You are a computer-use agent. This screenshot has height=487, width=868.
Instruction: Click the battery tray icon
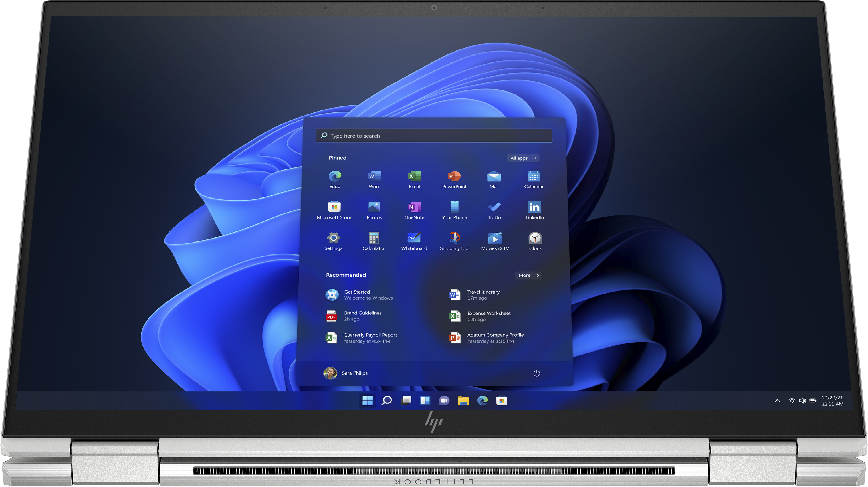(813, 401)
